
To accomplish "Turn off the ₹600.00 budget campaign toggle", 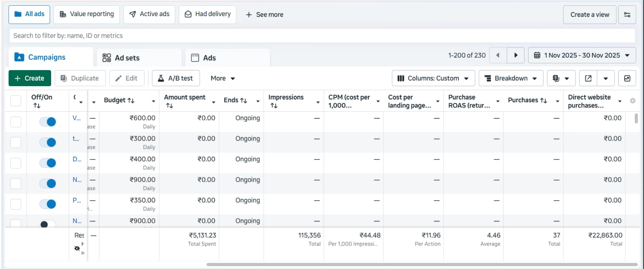I will 48,122.
